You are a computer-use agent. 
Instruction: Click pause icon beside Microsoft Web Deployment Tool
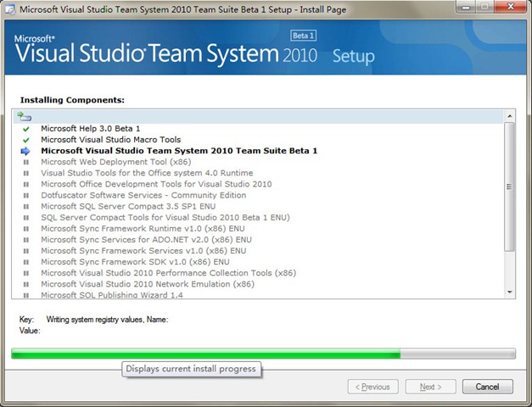[26, 162]
